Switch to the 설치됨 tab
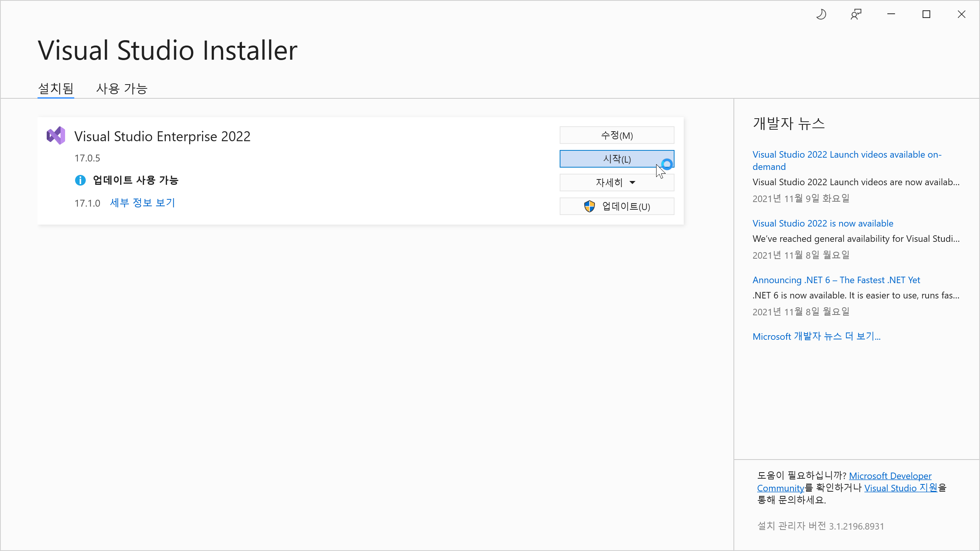Image resolution: width=980 pixels, height=551 pixels. [56, 89]
